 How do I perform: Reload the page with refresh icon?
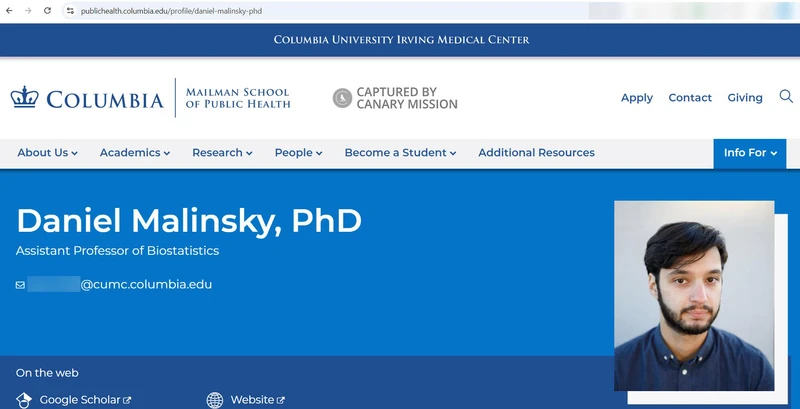pos(47,10)
